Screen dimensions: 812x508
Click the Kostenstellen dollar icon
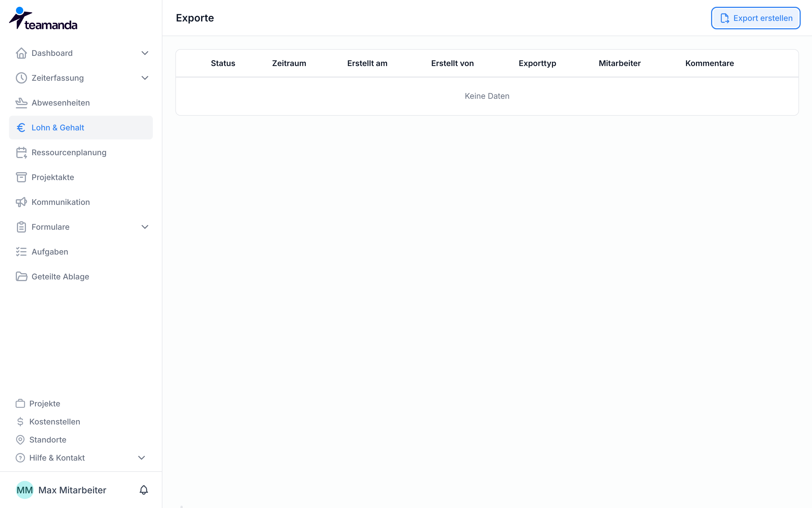[x=20, y=422]
